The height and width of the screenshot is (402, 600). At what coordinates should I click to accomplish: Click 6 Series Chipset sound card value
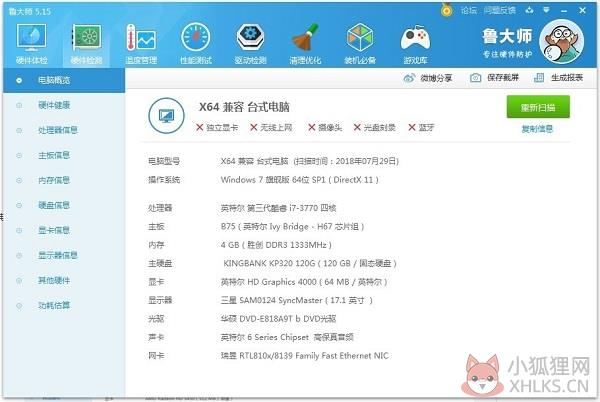point(287,337)
